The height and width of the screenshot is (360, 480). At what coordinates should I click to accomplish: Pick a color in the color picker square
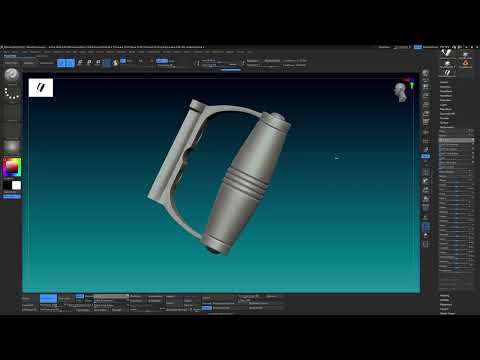[x=12, y=167]
